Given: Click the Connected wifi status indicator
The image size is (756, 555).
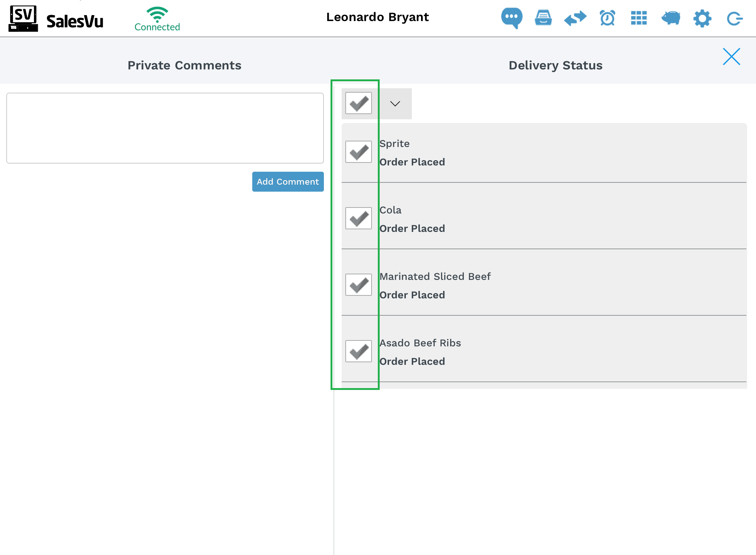Looking at the screenshot, I should (x=157, y=19).
